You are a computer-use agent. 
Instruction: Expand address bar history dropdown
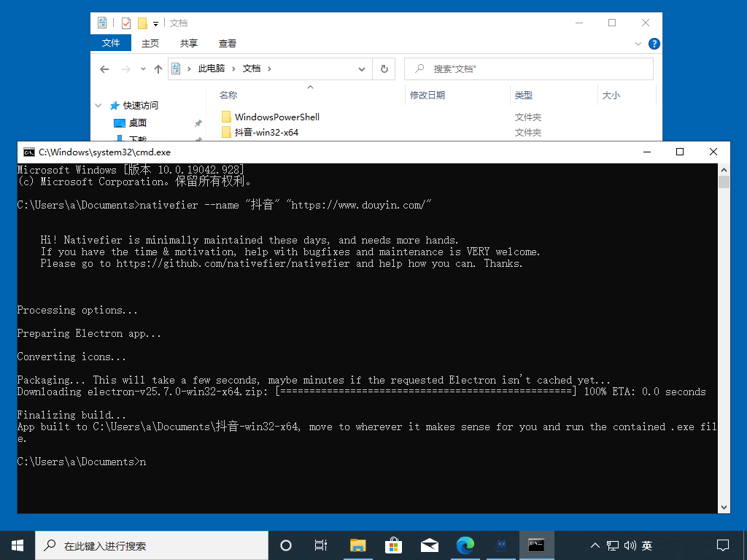[x=362, y=69]
